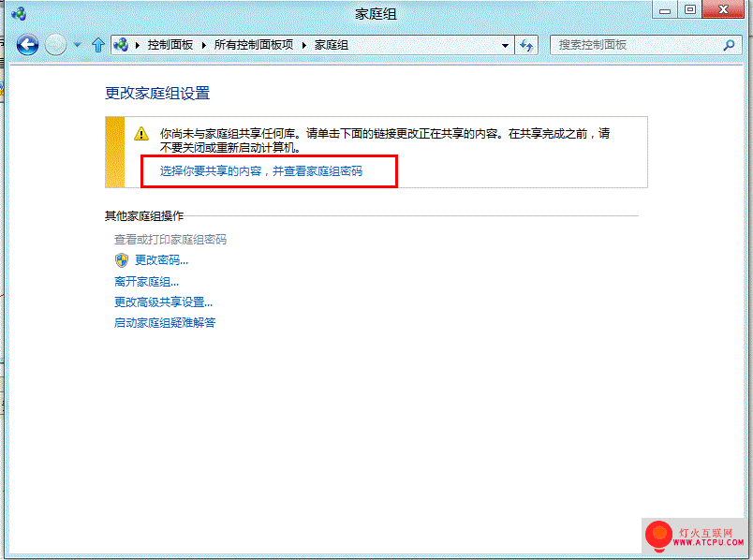Image resolution: width=753 pixels, height=560 pixels.
Task: Click the 更改家庭组设置 heading
Action: coord(157,93)
